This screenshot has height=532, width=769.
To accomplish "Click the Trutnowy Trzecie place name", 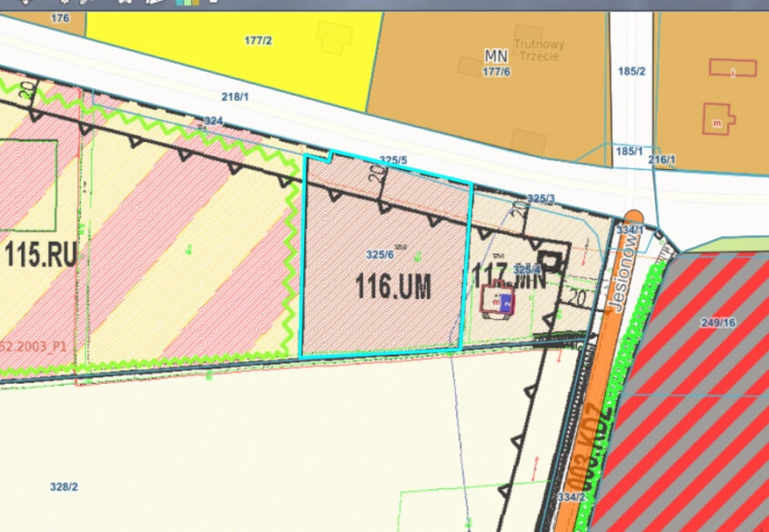I will pyautogui.click(x=539, y=50).
